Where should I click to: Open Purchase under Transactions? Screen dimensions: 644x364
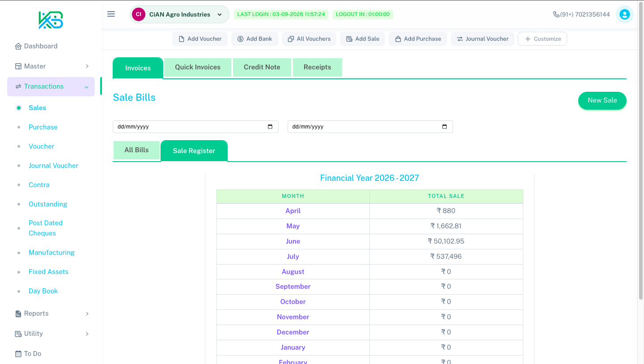[43, 127]
